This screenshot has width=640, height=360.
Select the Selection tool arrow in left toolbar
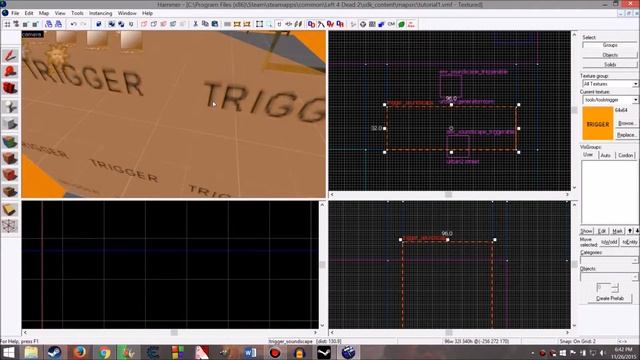coord(10,56)
